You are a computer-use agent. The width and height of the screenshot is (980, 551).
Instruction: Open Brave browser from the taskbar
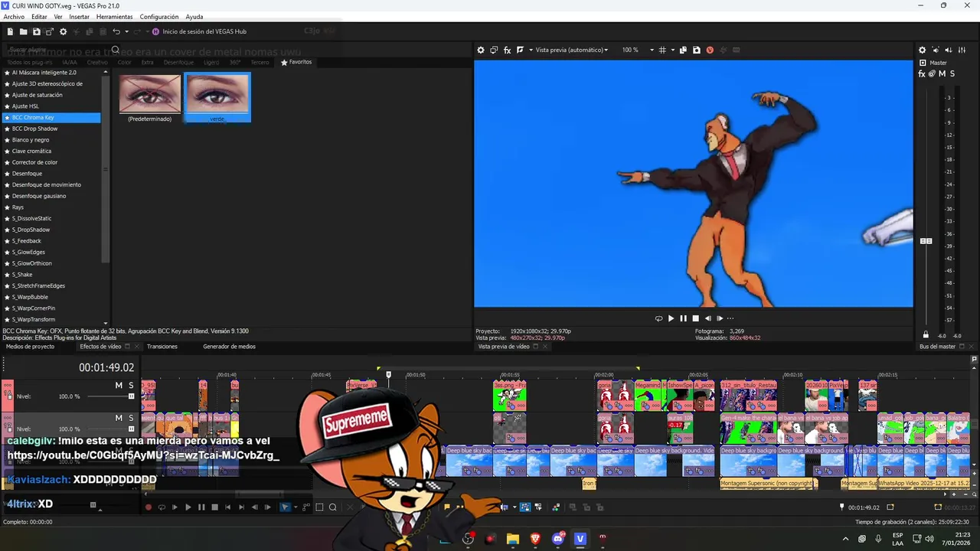pos(535,539)
